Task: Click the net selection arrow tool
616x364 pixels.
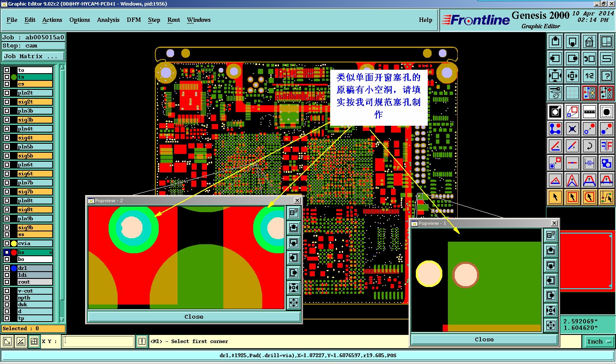Action: (607, 197)
